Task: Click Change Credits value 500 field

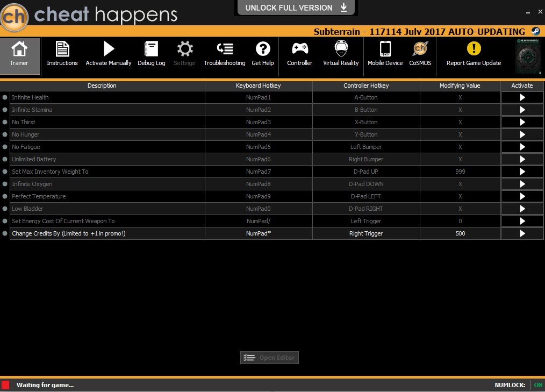Action: (460, 233)
